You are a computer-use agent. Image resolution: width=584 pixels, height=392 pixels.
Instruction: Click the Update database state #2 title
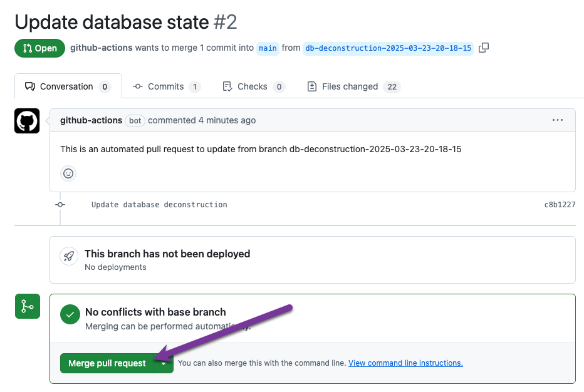126,22
